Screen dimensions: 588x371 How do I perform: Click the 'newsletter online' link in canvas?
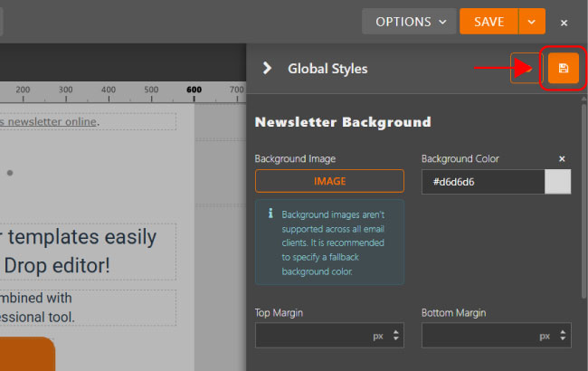tap(52, 121)
